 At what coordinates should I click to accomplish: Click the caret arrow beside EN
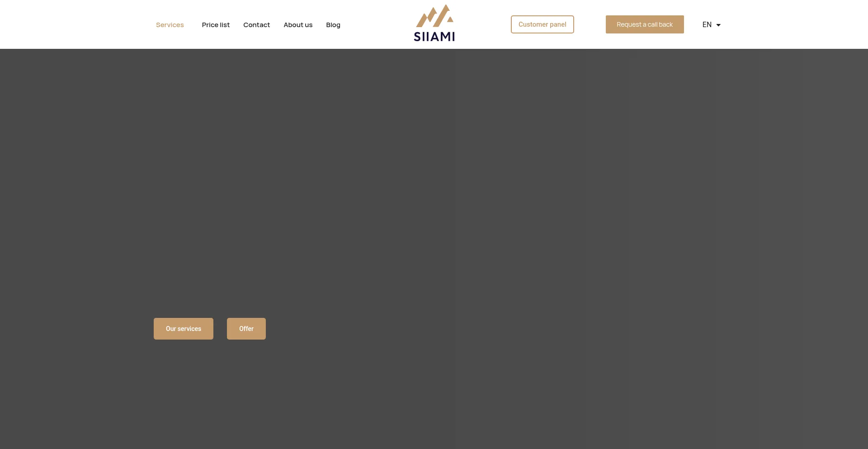(718, 25)
